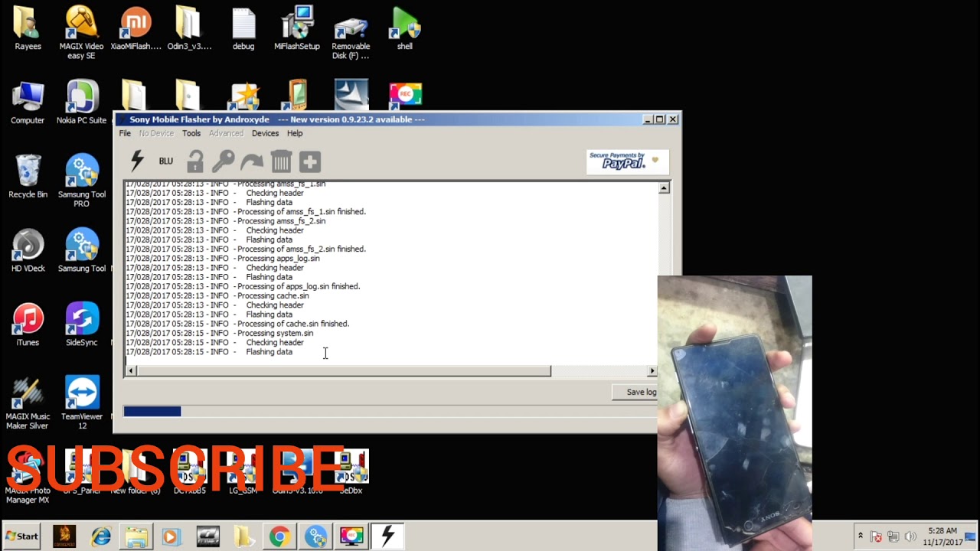980x551 pixels.
Task: Open iTunes desktop shortcut
Action: click(x=28, y=325)
